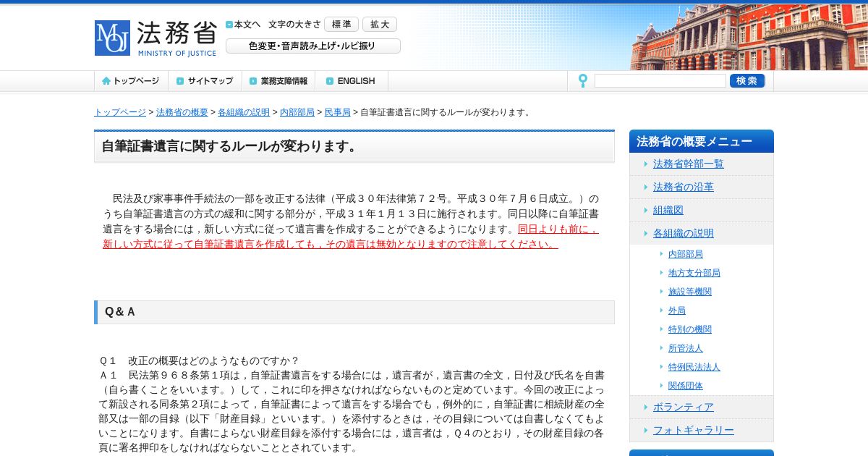Open 地方支分部局 submenu link
Screen dimensions: 868x456
(x=694, y=273)
